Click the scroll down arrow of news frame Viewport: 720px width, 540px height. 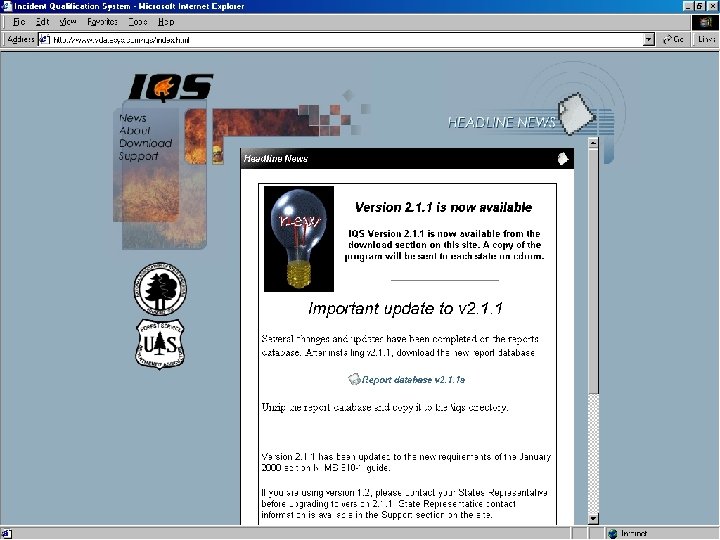tap(593, 519)
